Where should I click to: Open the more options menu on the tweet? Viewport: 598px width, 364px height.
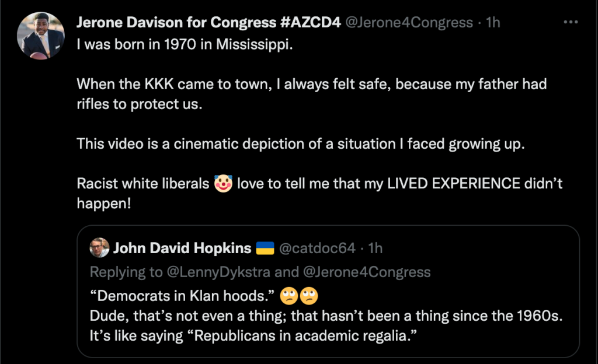click(571, 21)
